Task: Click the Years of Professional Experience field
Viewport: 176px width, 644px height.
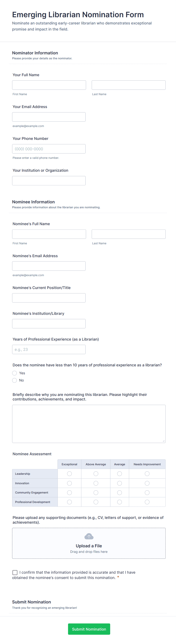Action: 49,349
